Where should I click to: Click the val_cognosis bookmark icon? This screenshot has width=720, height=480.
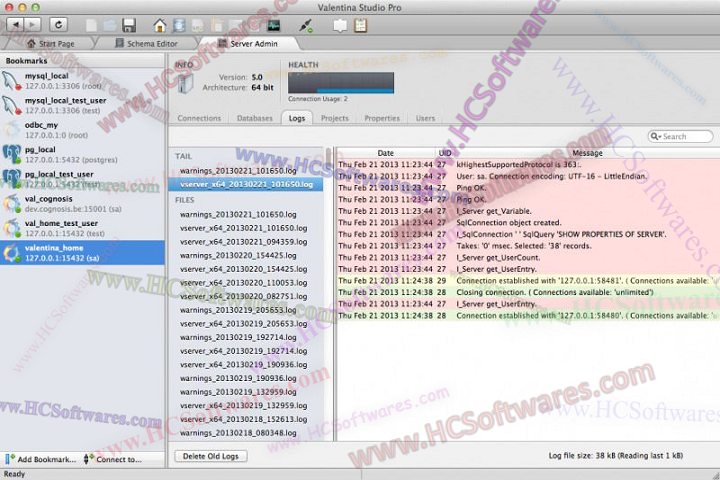tap(11, 203)
